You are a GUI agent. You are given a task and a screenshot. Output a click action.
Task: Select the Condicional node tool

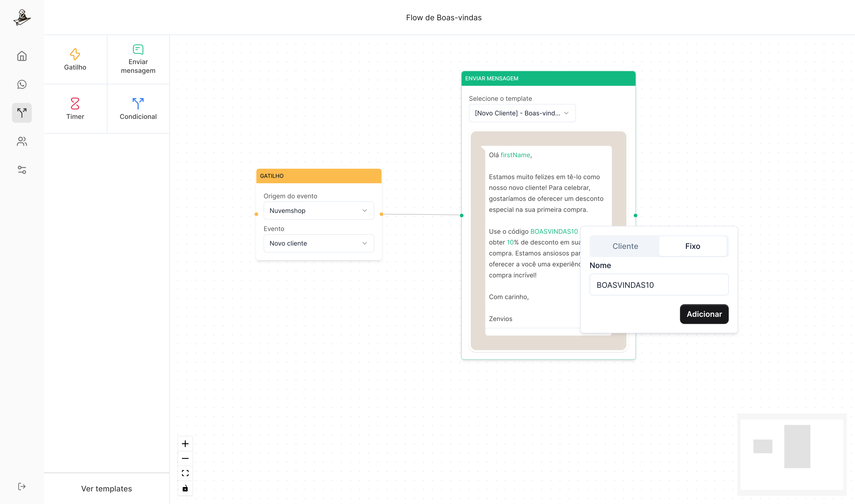[138, 109]
